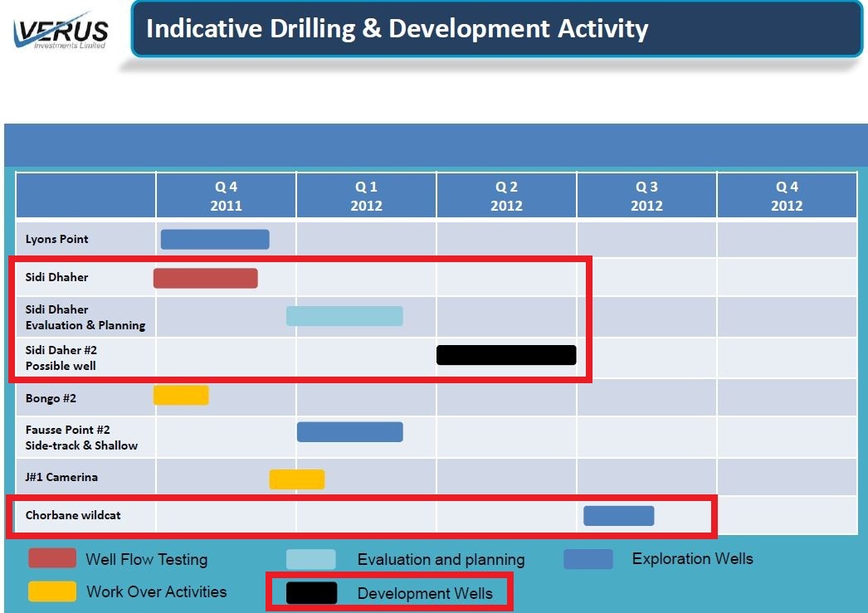Image resolution: width=868 pixels, height=613 pixels.
Task: Click the blue Lyons Point exploration bar
Action: point(215,240)
